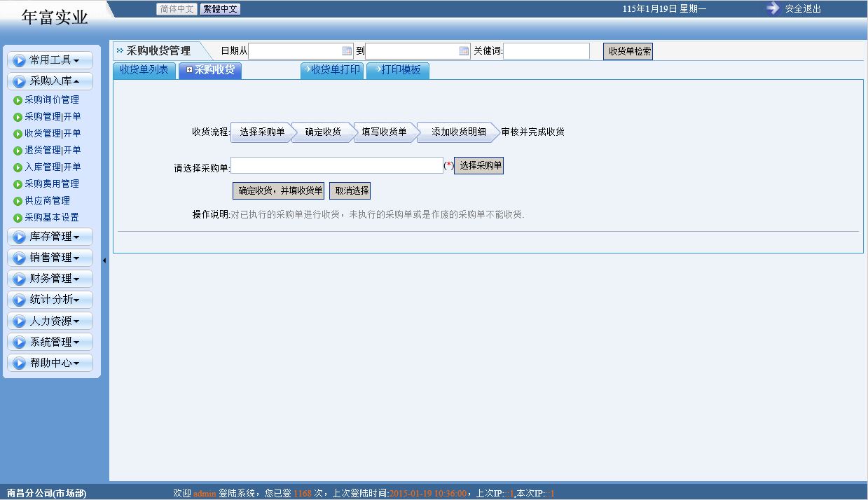Open the 收货单打印 tab
This screenshot has width=868, height=500.
tap(332, 71)
